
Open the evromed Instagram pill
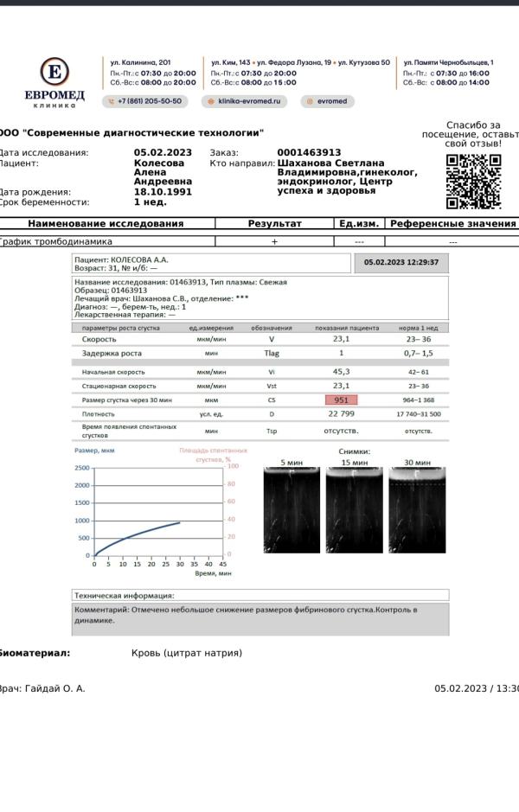(x=327, y=101)
